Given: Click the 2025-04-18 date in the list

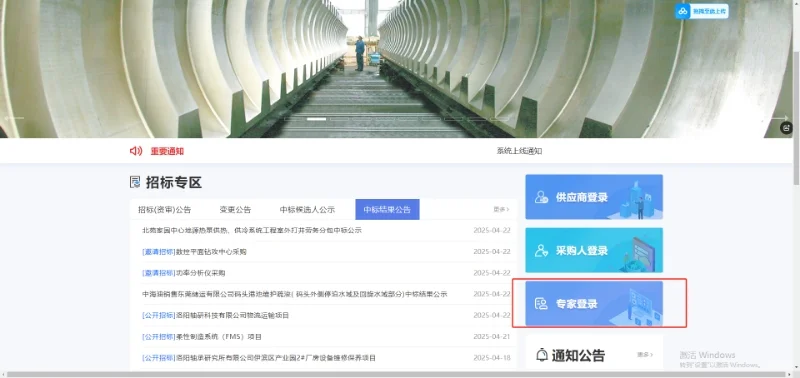Looking at the screenshot, I should point(492,358).
